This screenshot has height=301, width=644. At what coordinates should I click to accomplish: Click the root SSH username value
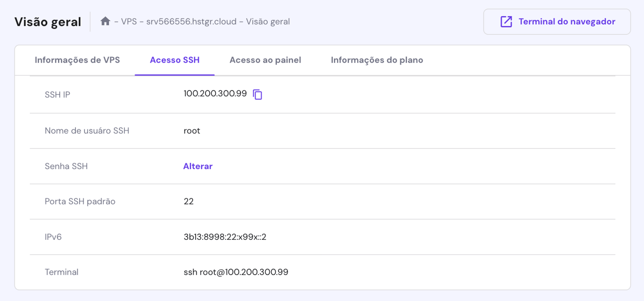click(192, 130)
